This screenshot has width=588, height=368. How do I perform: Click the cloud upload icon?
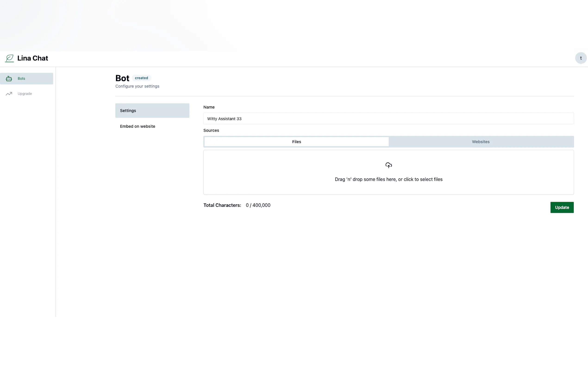pyautogui.click(x=388, y=165)
